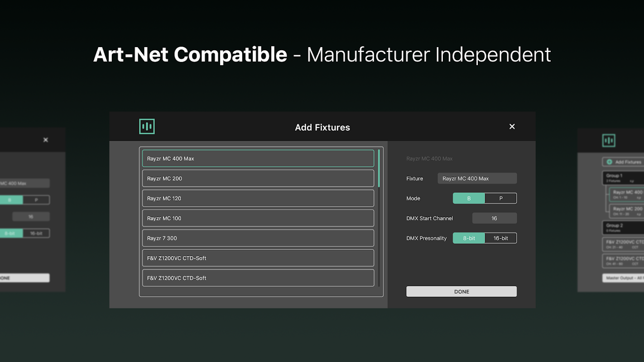This screenshot has width=644, height=362.
Task: Select 8-bit DMX personality in the center dialog
Action: coord(469,238)
